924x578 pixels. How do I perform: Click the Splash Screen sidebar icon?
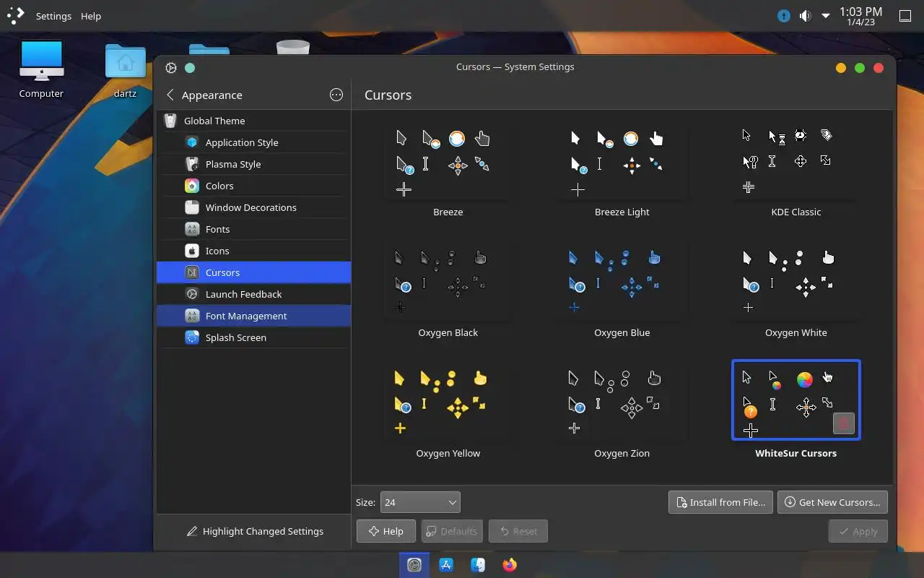pos(191,337)
